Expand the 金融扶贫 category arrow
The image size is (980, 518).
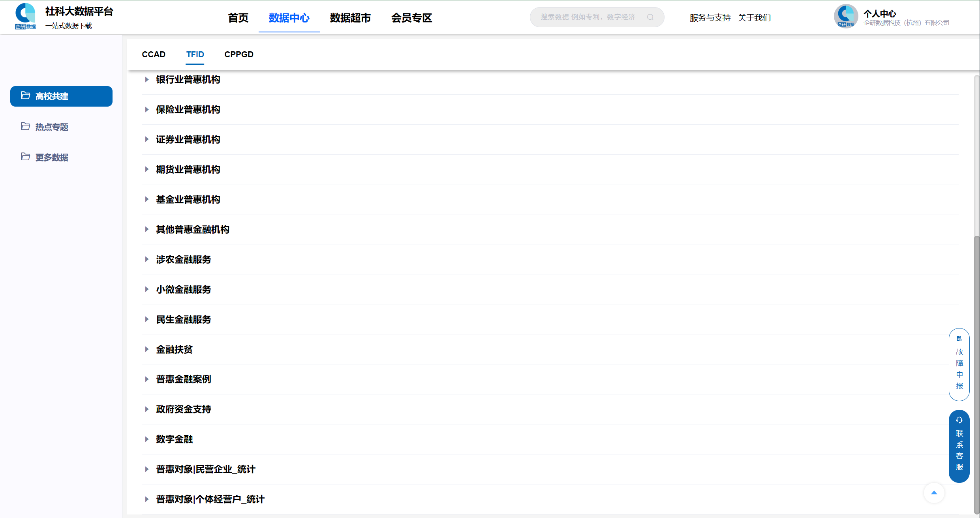[x=147, y=349]
